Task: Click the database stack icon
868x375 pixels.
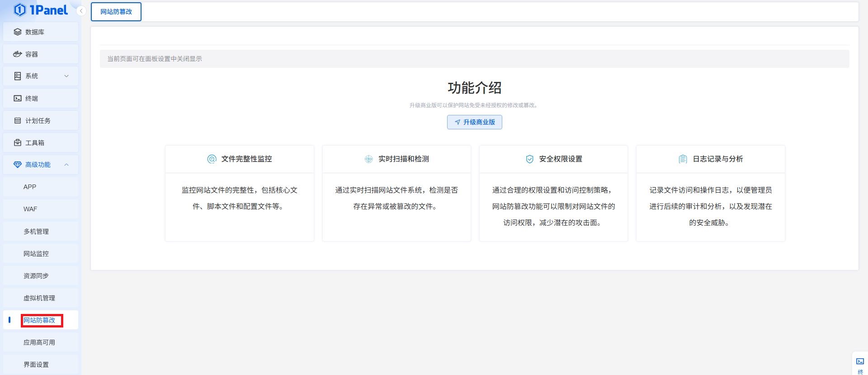Action: click(x=18, y=32)
